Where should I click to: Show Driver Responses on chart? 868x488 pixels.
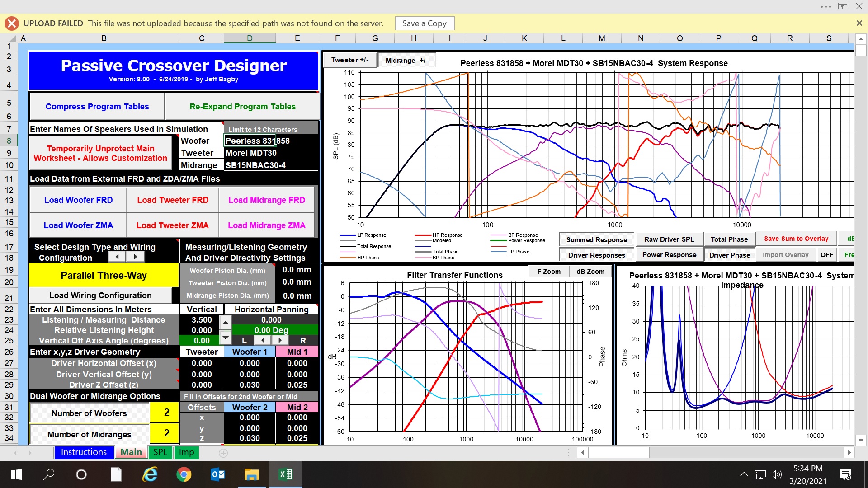(596, 255)
